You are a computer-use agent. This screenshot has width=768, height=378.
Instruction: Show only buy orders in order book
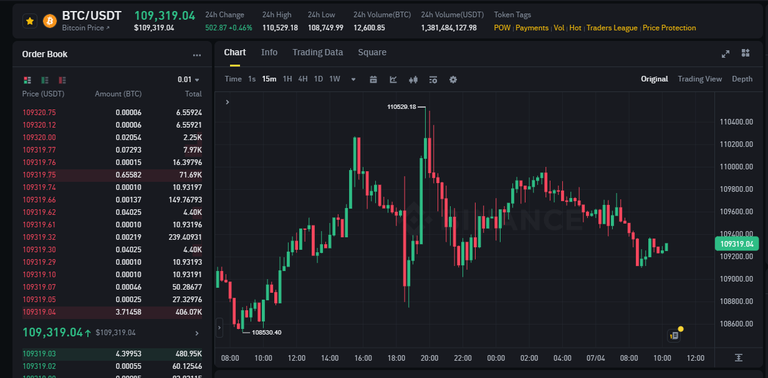tap(45, 80)
